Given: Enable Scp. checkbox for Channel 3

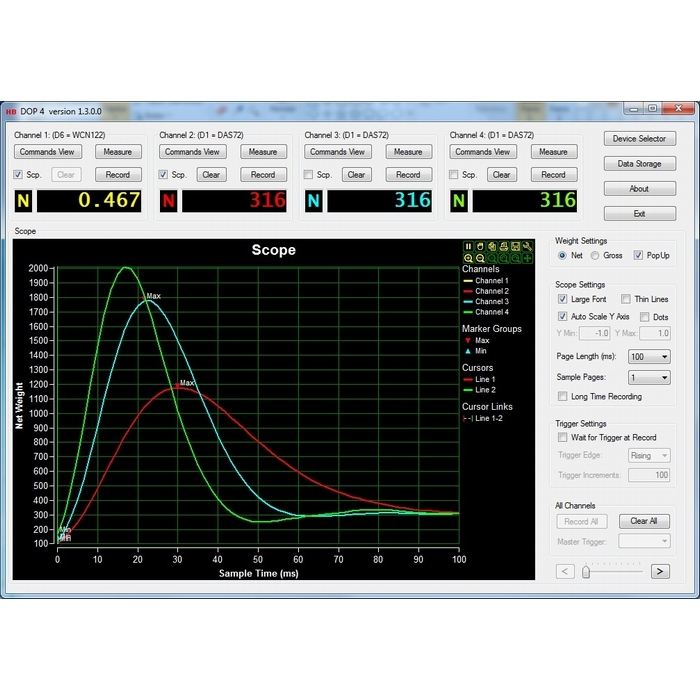Looking at the screenshot, I should pyautogui.click(x=308, y=175).
